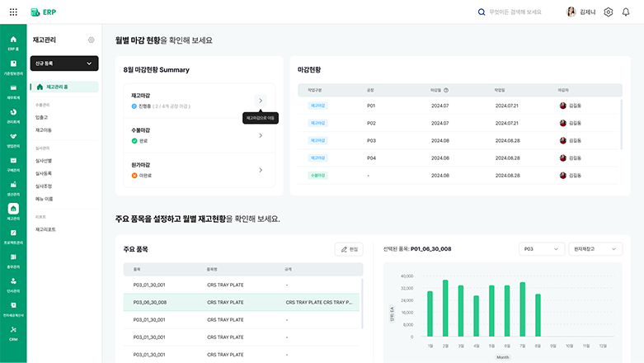Click 작업일 column header
Screen dimensions: 644x363
pyautogui.click(x=500, y=90)
